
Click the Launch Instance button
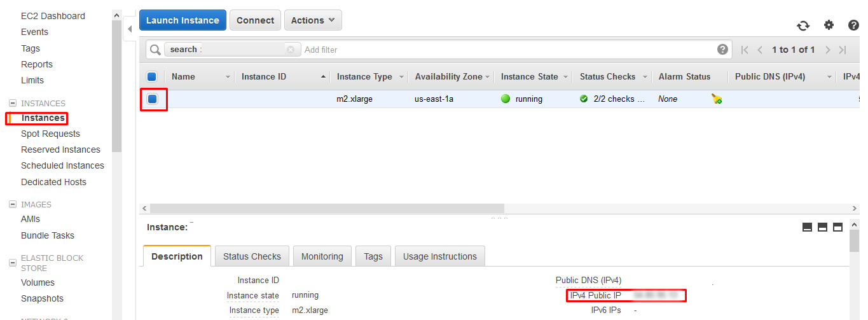(x=183, y=20)
